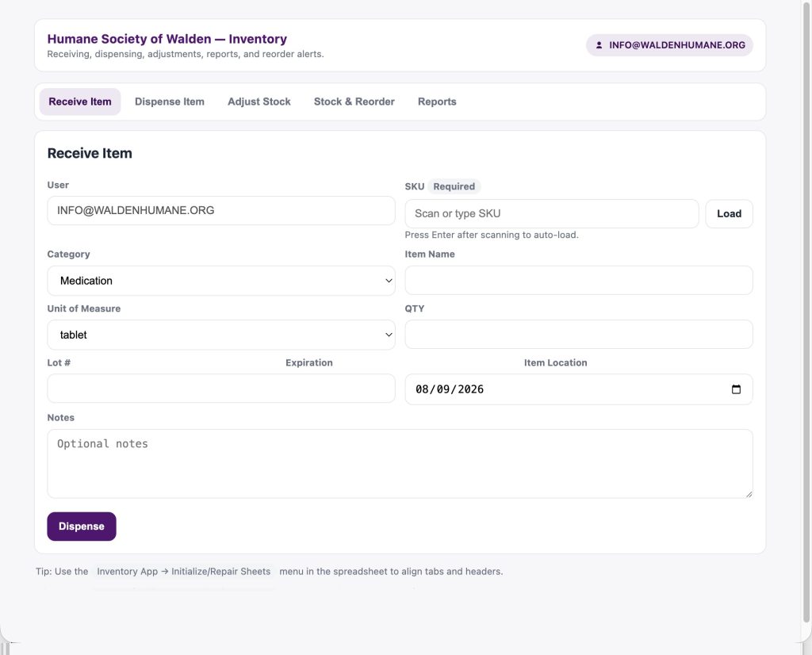
Task: Open the Stock & Reorder tab
Action: pyautogui.click(x=354, y=102)
